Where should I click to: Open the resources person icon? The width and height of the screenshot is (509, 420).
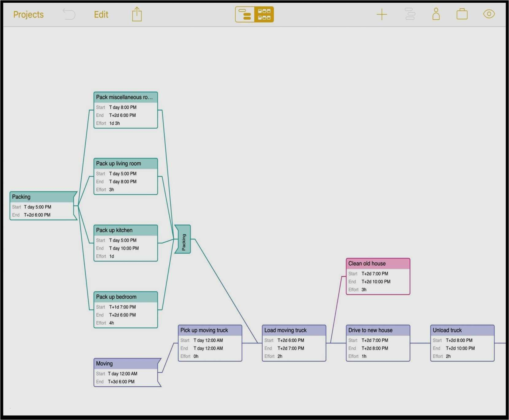pyautogui.click(x=436, y=14)
